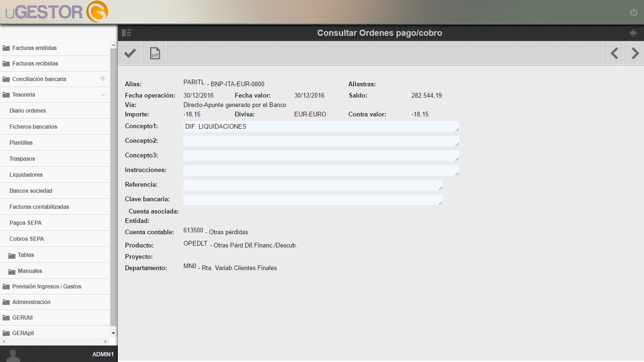This screenshot has height=362, width=644.
Task: Expand Conciliación bancaria with plus sign
Action: pos(103,79)
